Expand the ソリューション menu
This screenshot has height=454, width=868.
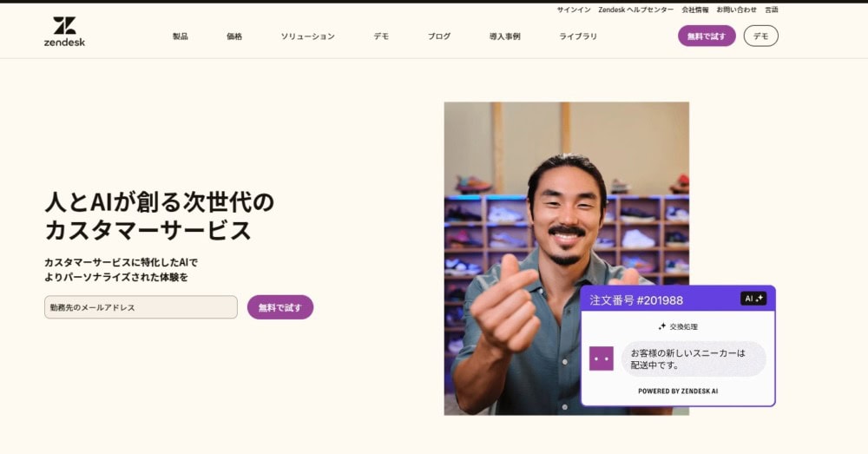[308, 36]
